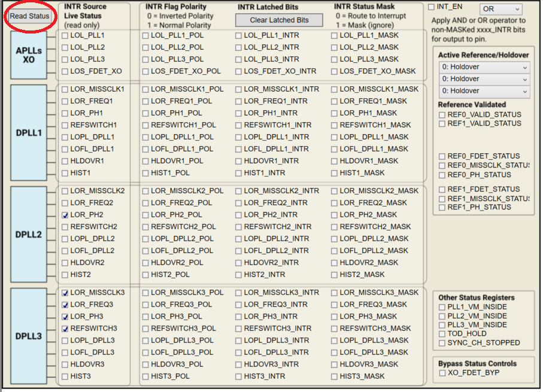Check the LOS_FDET_XO_INTR latched bit
Image resolution: width=543 pixels, height=392 pixels.
pos(238,71)
